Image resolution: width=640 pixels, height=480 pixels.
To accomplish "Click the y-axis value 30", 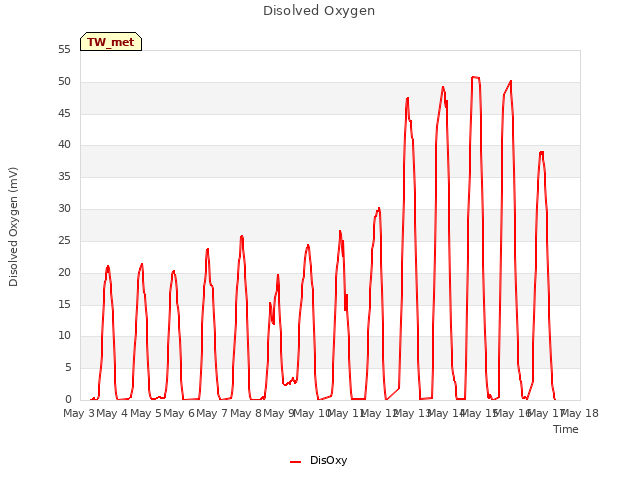I will point(64,209).
